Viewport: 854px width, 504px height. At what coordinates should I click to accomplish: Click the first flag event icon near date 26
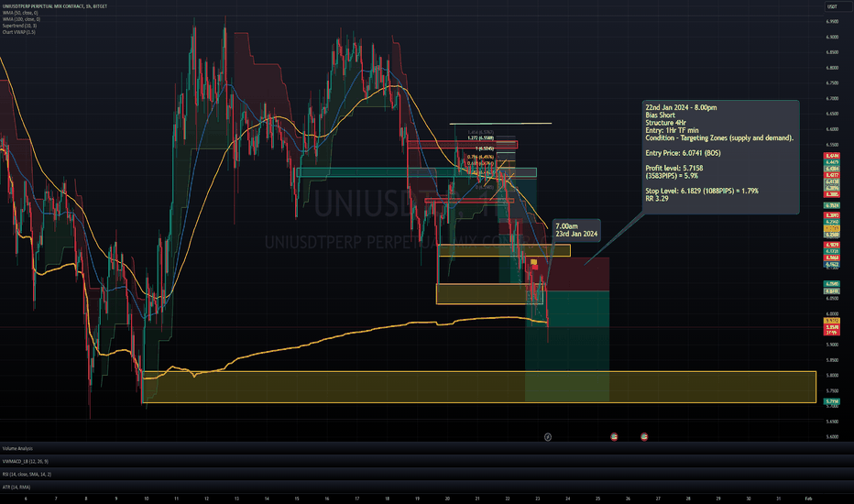(x=614, y=437)
